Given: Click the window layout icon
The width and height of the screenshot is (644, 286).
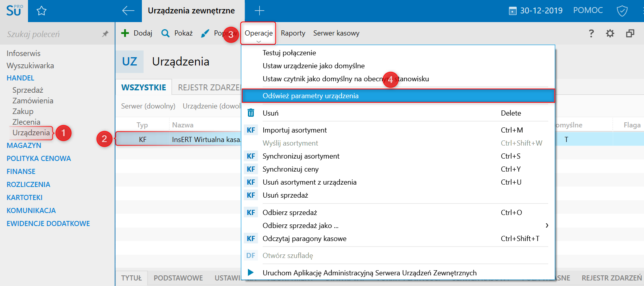Looking at the screenshot, I should click(x=630, y=34).
